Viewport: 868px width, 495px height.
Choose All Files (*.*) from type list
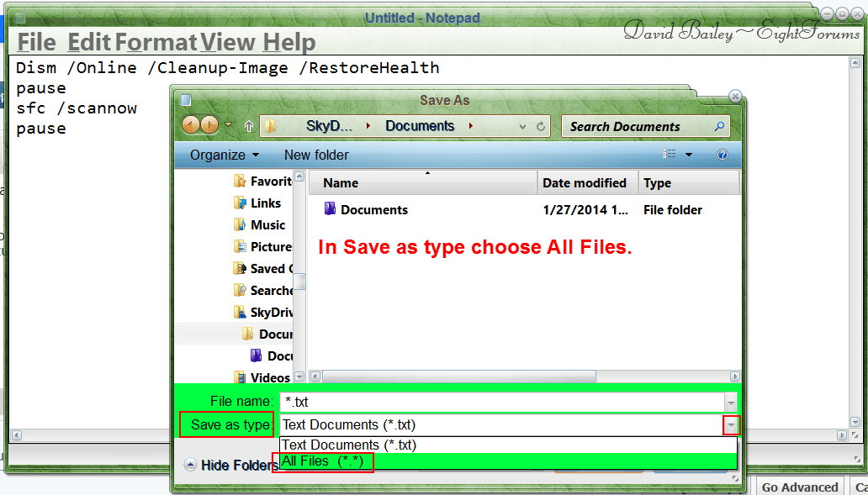323,461
